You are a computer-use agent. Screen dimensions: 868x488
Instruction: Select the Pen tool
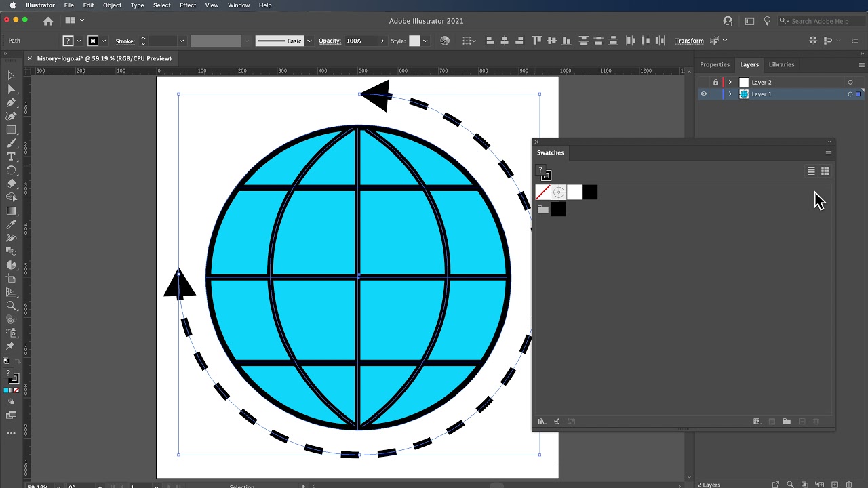click(x=11, y=103)
